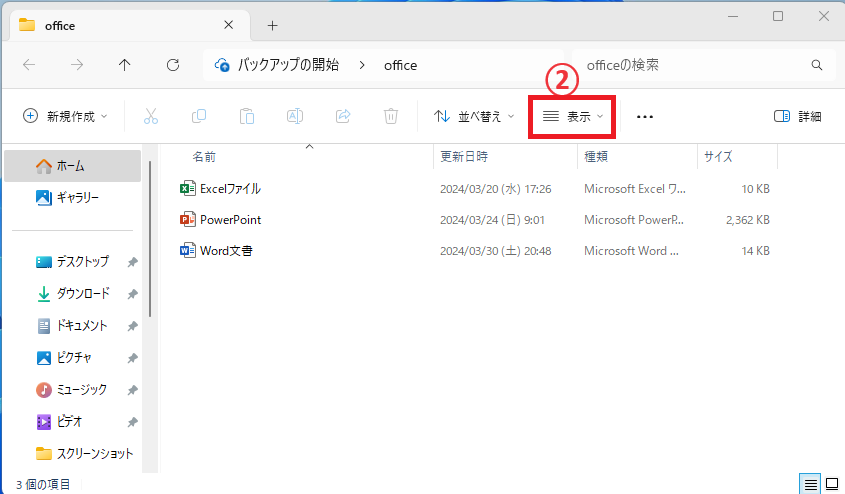
Task: Open the 新規作成 dropdown
Action: click(x=65, y=116)
